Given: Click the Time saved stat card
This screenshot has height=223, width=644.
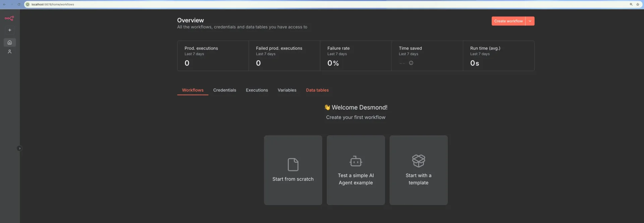Looking at the screenshot, I should (x=427, y=56).
